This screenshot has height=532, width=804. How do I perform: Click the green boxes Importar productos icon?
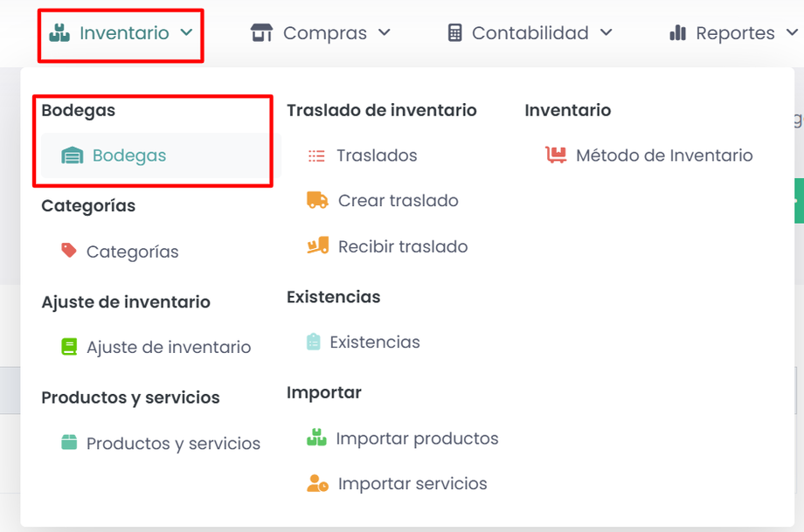click(x=316, y=438)
